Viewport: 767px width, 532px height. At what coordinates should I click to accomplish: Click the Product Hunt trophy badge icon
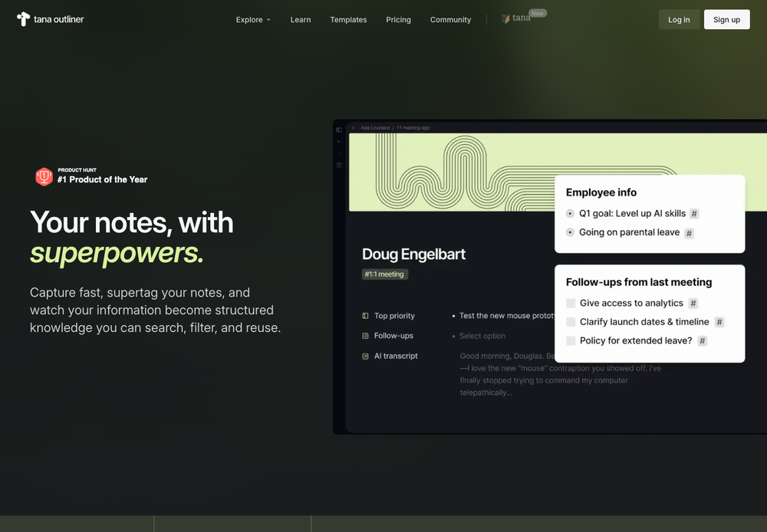point(44,176)
